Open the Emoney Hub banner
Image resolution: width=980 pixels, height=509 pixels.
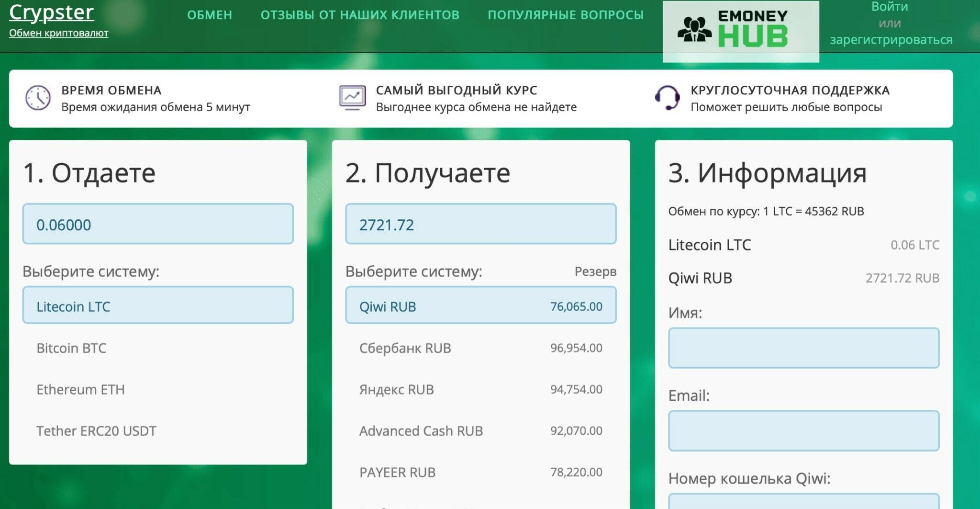(741, 31)
